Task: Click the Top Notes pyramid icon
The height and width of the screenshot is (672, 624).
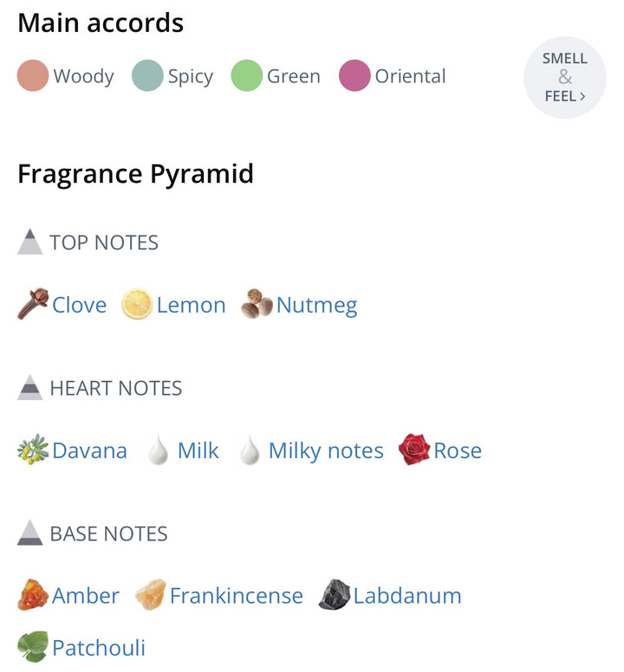Action: [30, 242]
